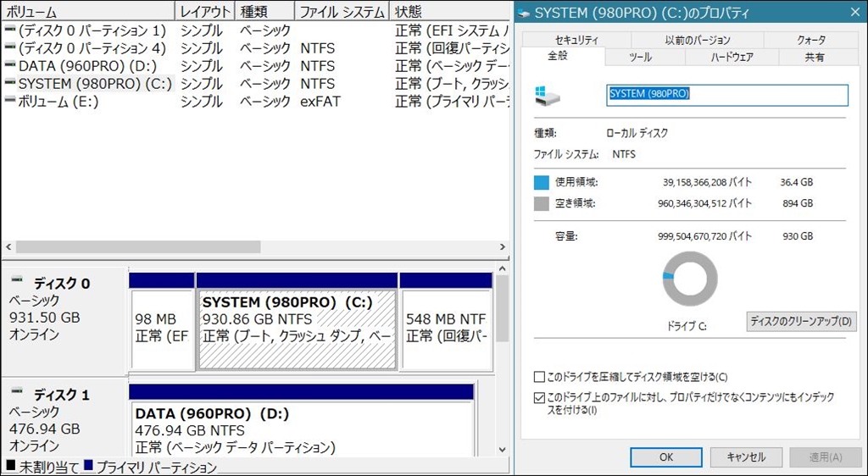Image resolution: width=868 pixels, height=476 pixels.
Task: Click the blue used-space color swatch
Action: pos(542,182)
